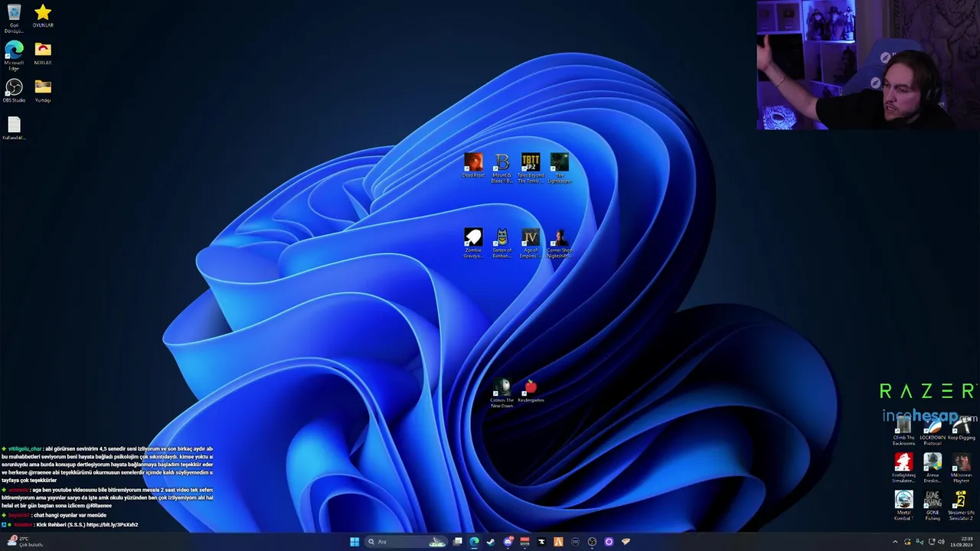Select the text document on desktop
This screenshot has width=980, height=551.
click(14, 128)
